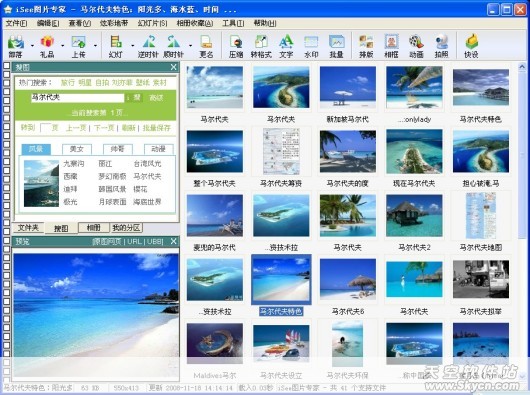Rotate image with 顺时针 icon
The width and height of the screenshot is (530, 395).
pyautogui.click(x=173, y=46)
